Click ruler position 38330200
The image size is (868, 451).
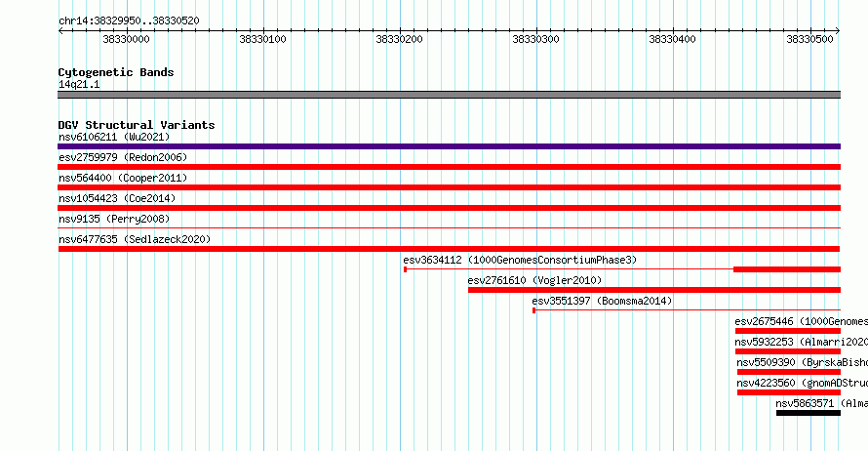[x=399, y=39]
